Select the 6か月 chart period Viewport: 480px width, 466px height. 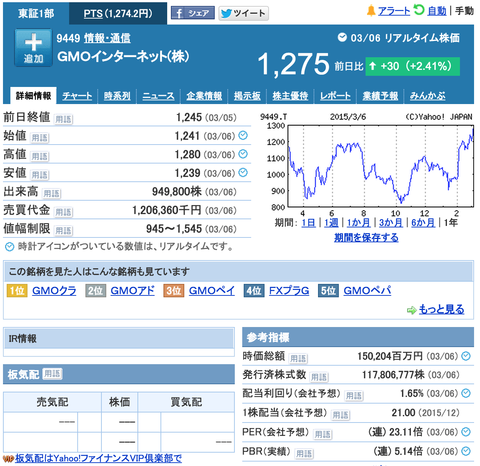coord(423,222)
